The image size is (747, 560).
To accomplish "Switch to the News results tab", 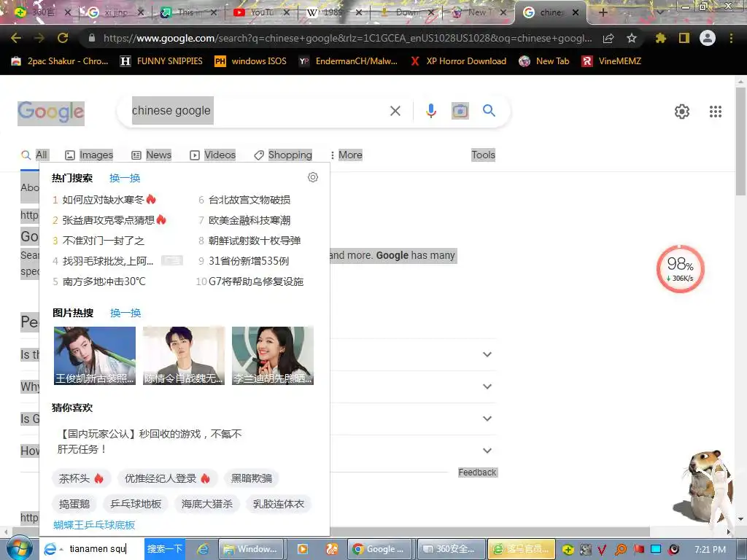I will pos(151,155).
